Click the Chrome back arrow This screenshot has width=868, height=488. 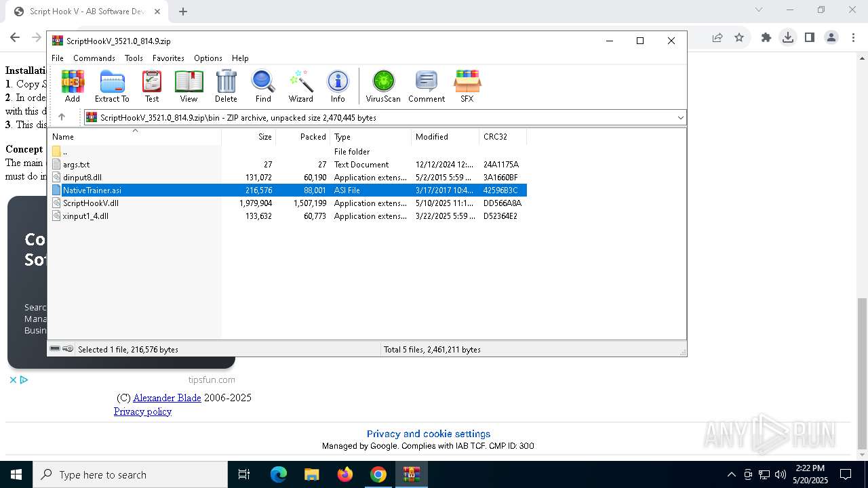coord(15,38)
